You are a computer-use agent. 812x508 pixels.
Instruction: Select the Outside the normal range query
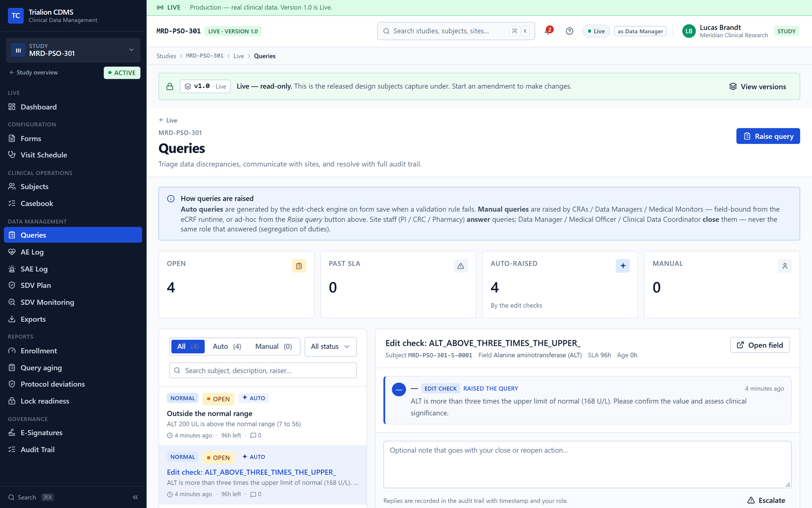[x=263, y=416]
